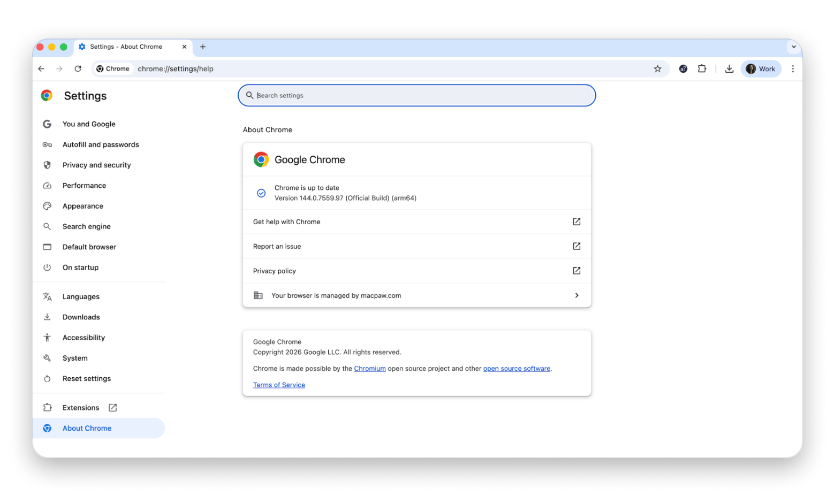The image size is (835, 504).
Task: Open the tab search chevron at top right
Action: click(x=794, y=47)
